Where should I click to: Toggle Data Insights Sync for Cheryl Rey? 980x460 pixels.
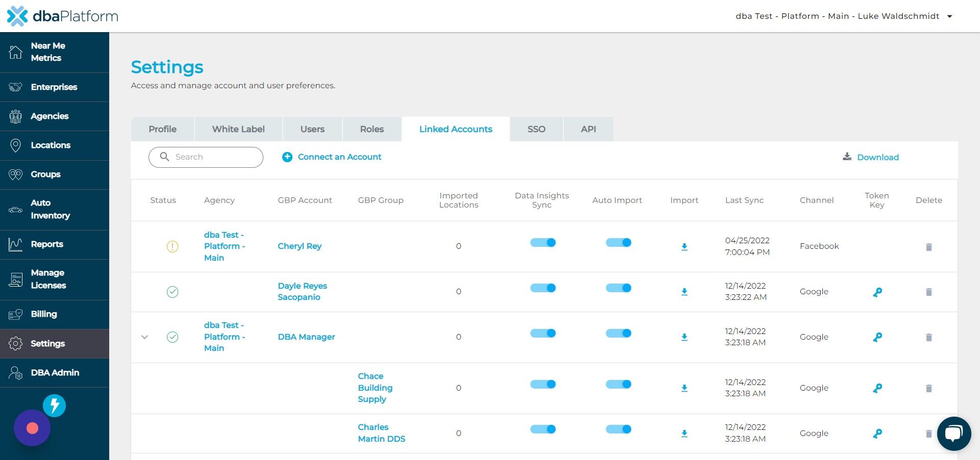pyautogui.click(x=543, y=242)
